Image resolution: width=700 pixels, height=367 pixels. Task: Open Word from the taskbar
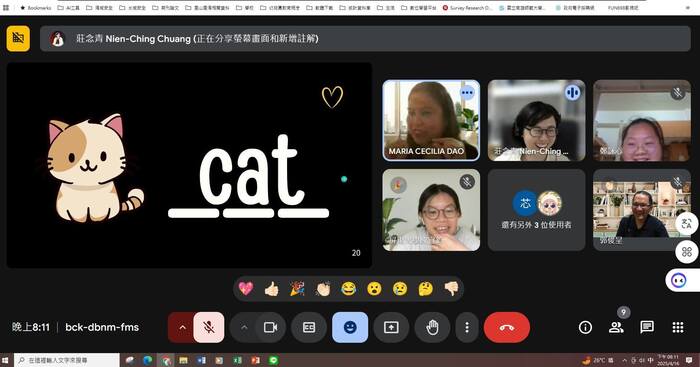(x=201, y=360)
